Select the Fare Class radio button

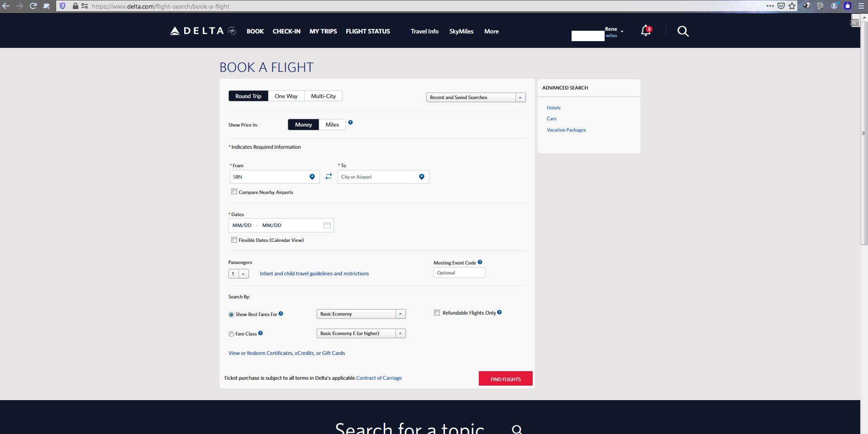(x=231, y=334)
